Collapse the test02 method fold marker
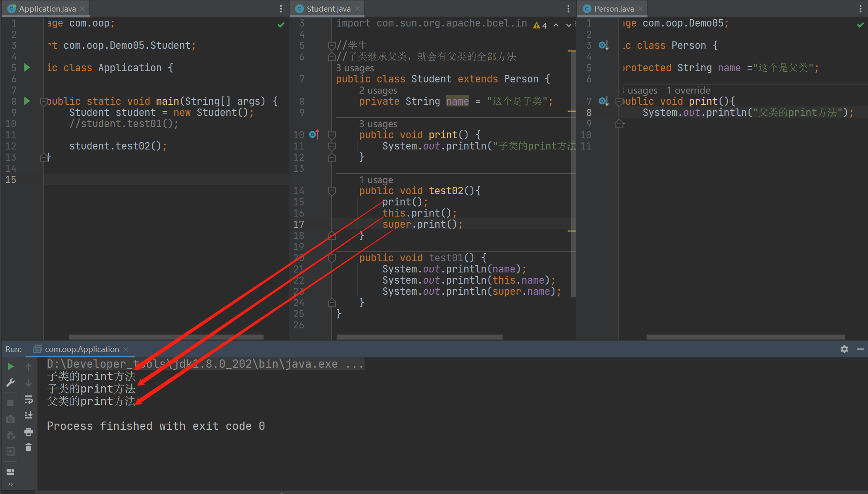The width and height of the screenshot is (868, 494). point(332,191)
